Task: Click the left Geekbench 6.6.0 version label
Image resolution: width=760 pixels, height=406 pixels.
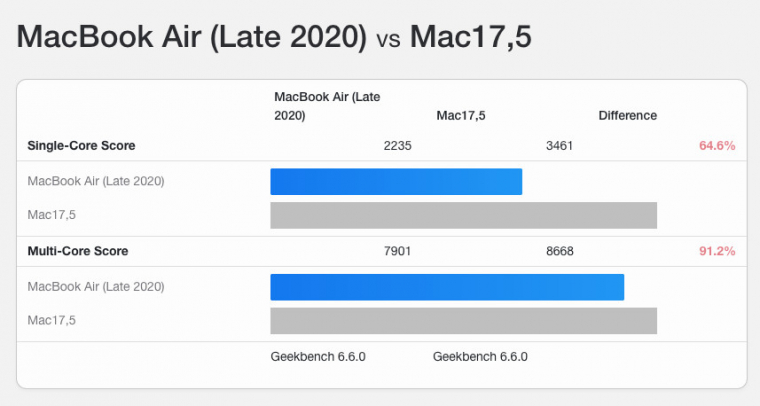Action: tap(318, 356)
